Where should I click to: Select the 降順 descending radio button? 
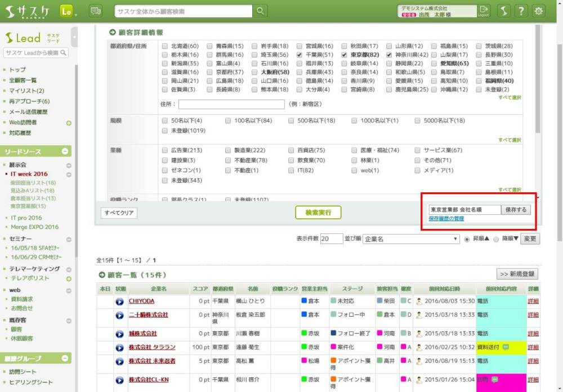tap(496, 239)
